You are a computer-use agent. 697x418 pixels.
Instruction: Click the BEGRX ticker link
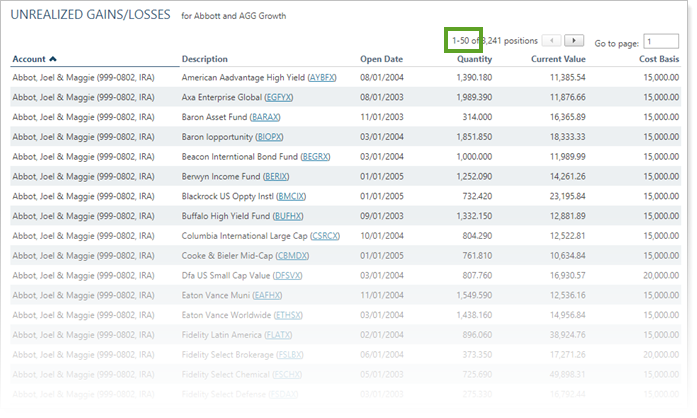tap(315, 156)
